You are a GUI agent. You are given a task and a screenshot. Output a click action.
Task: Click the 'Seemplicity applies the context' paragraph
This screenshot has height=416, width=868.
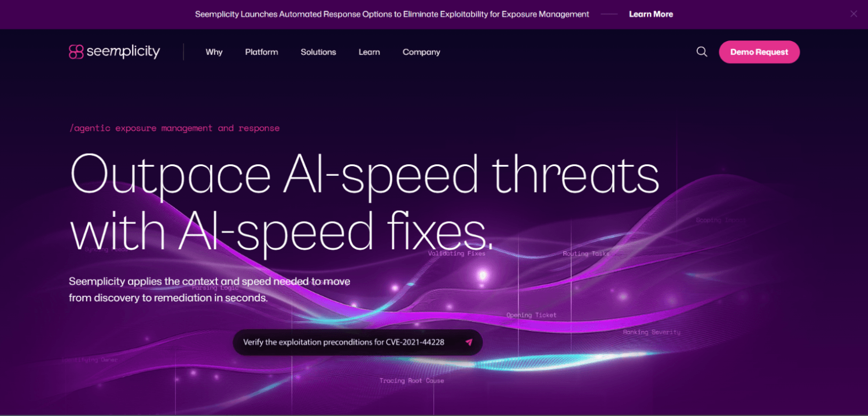click(x=209, y=289)
